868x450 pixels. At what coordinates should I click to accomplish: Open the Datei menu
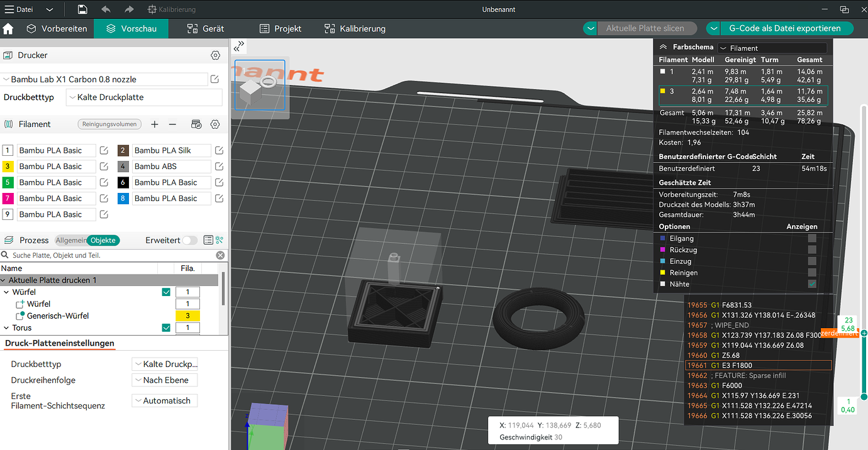pyautogui.click(x=19, y=9)
